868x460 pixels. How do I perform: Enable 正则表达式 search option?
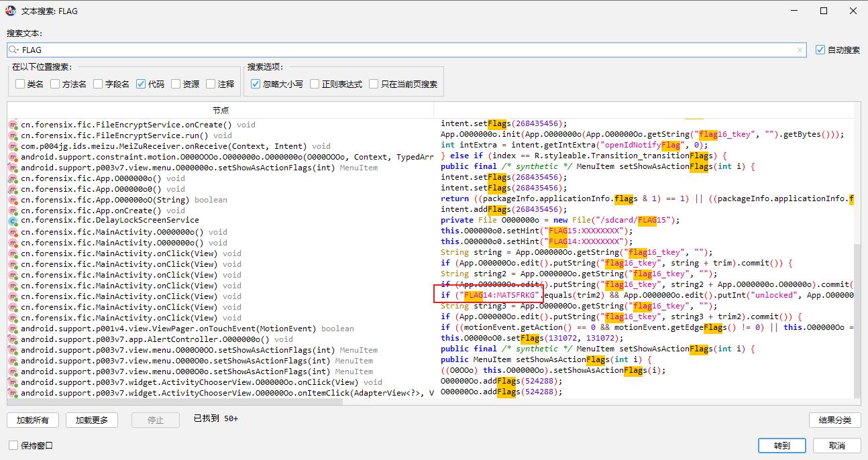pyautogui.click(x=315, y=84)
